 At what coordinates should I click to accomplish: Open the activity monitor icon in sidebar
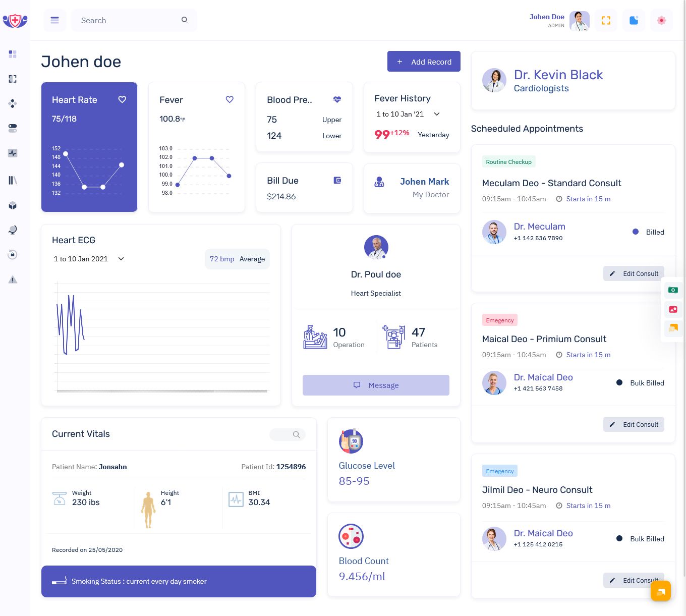pyautogui.click(x=12, y=153)
